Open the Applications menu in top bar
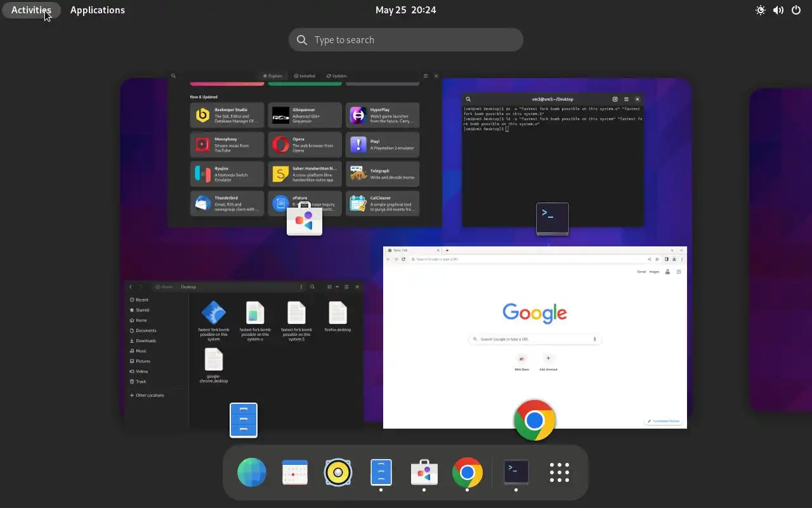This screenshot has width=812, height=508. pyautogui.click(x=97, y=10)
